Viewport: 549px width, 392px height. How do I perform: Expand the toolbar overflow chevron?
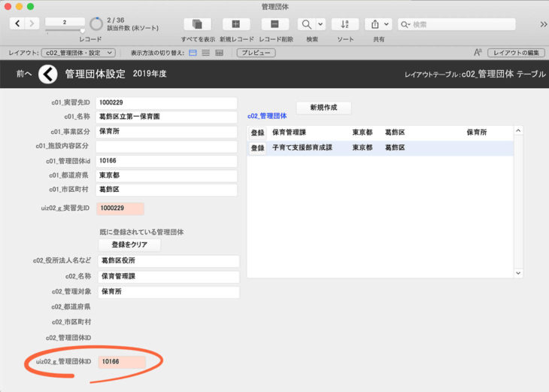pos(542,25)
